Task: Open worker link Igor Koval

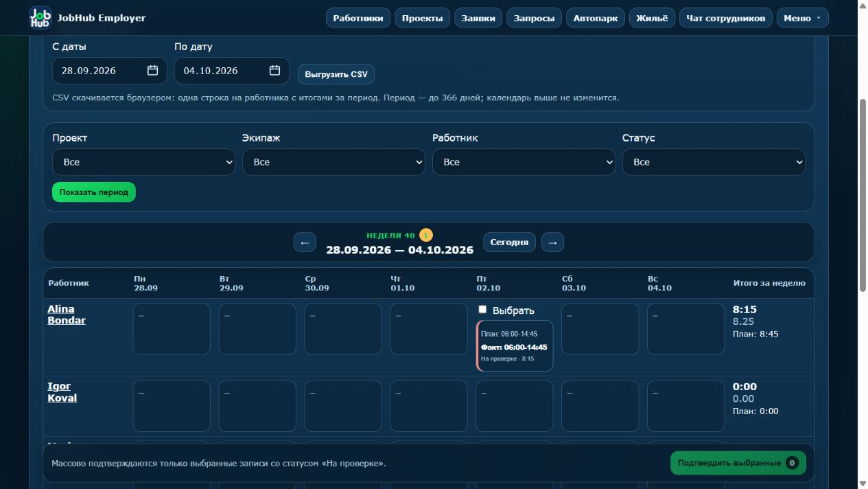Action: (x=62, y=392)
